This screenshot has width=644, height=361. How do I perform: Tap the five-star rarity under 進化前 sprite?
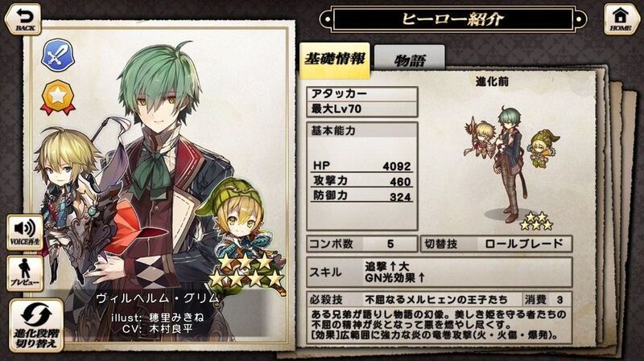pyautogui.click(x=536, y=221)
